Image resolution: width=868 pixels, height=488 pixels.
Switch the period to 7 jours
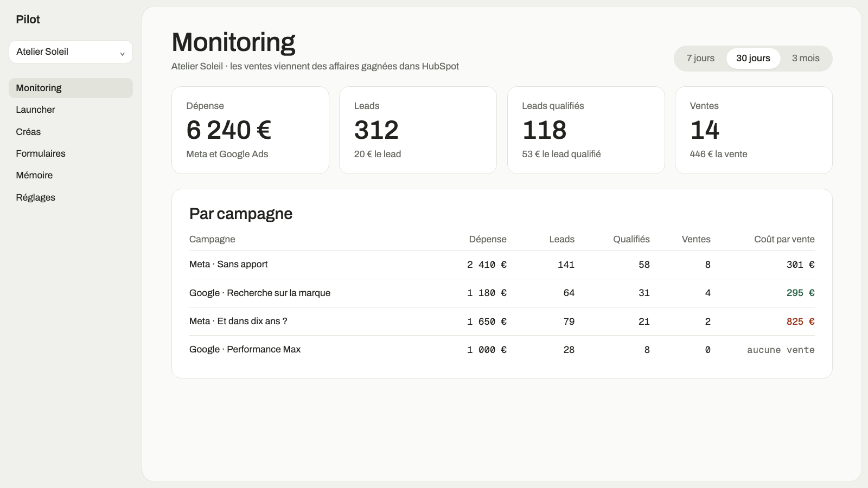click(x=700, y=58)
